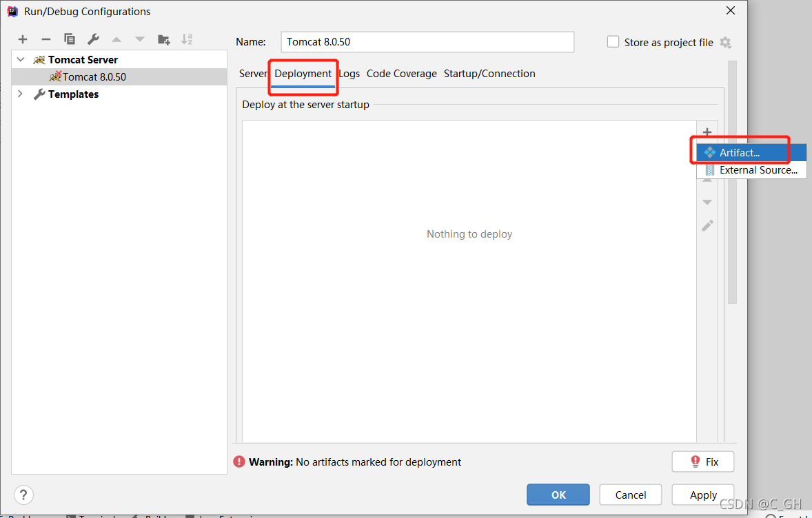
Task: Switch to the Deployment tab
Action: 303,74
